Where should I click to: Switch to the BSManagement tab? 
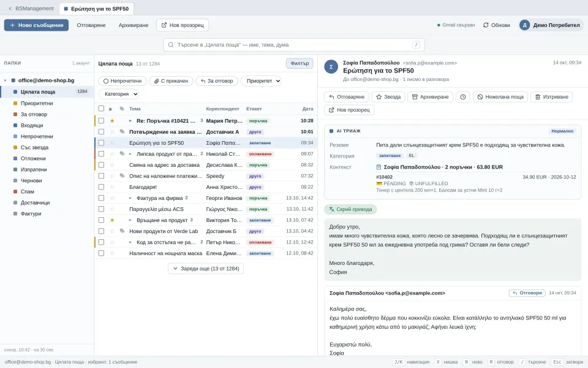point(31,8)
